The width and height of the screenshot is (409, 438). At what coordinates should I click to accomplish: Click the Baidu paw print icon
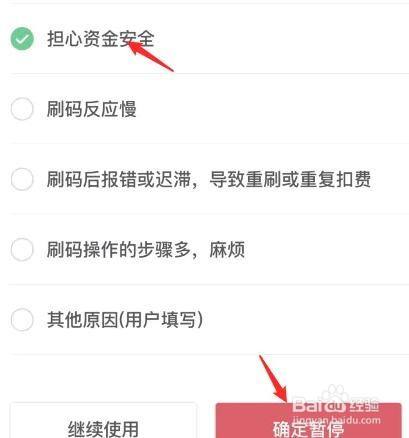pos(335,393)
